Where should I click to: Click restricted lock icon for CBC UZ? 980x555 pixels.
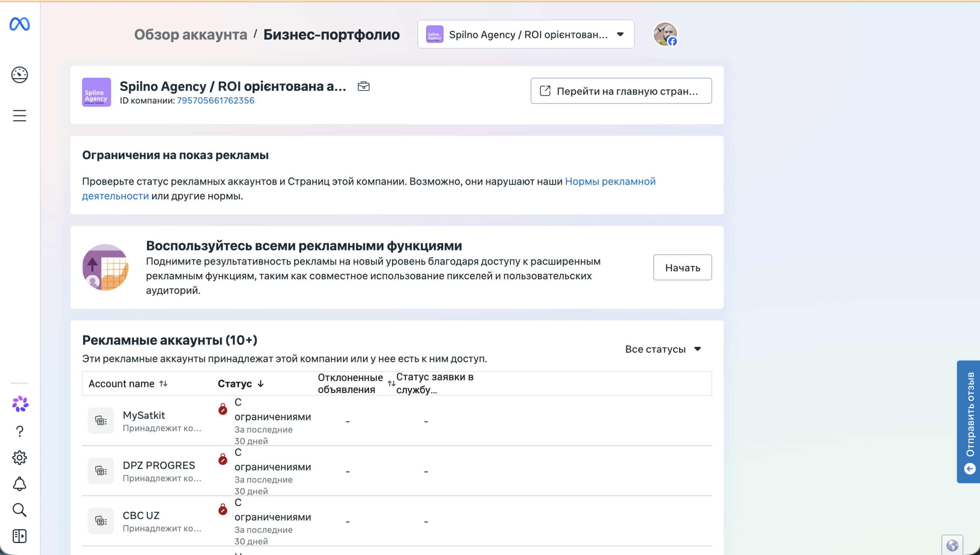click(223, 509)
